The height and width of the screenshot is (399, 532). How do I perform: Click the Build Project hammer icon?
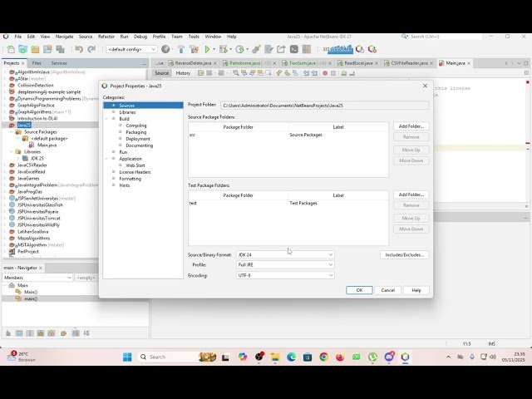click(x=181, y=50)
